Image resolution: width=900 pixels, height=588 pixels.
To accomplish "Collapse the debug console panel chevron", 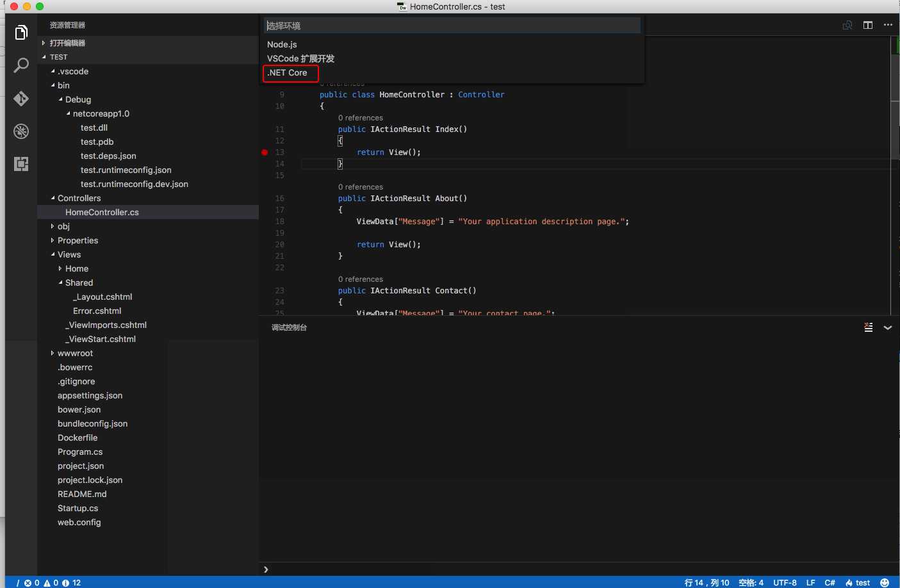I will 888,327.
